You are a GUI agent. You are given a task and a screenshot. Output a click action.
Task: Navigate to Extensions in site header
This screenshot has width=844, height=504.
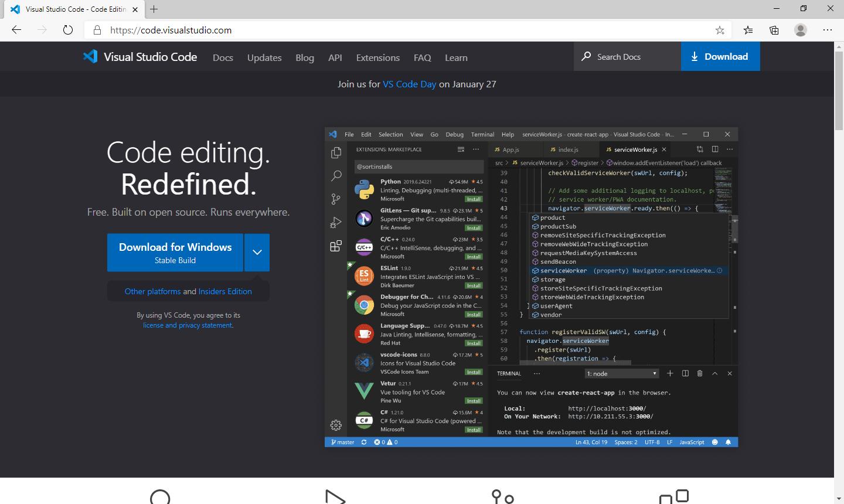378,57
